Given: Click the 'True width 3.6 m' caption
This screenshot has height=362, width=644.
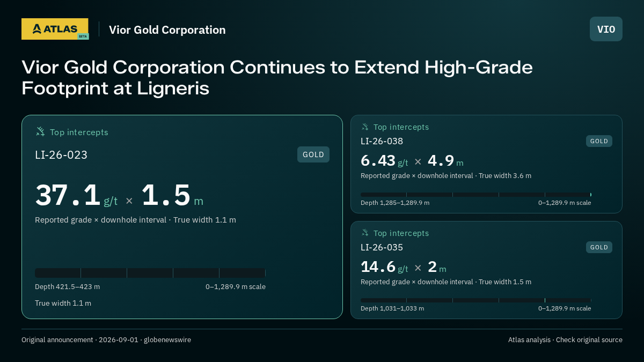Looking at the screenshot, I should coord(505,175).
